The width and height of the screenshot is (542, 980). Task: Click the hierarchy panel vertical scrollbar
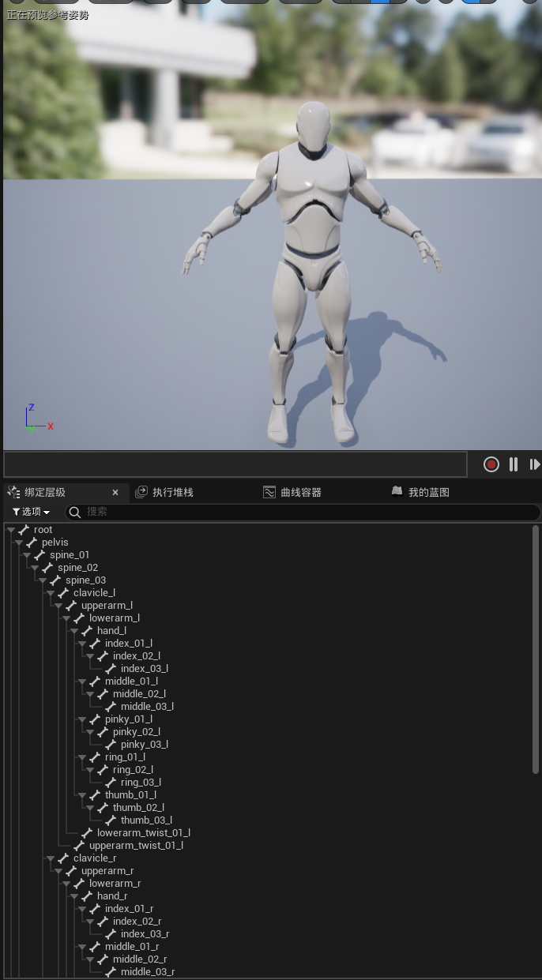click(x=536, y=649)
